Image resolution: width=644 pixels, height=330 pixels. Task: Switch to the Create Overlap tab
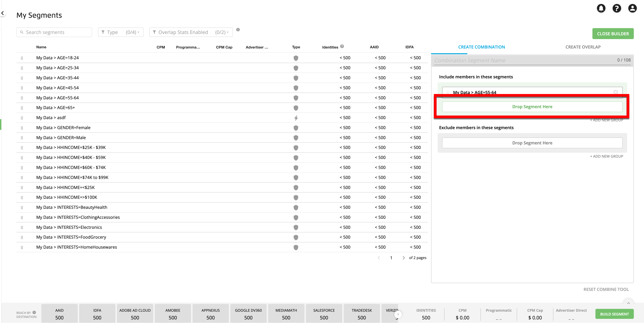[x=583, y=47]
